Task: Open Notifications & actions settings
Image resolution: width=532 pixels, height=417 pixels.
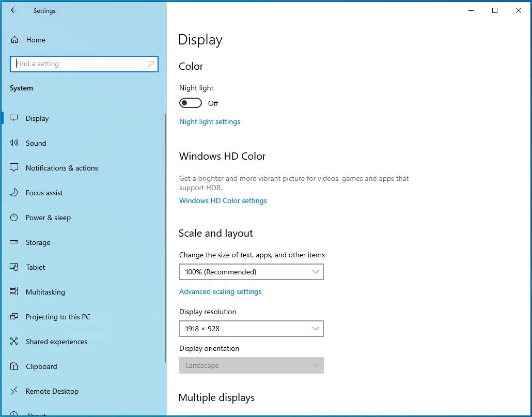Action: click(x=84, y=167)
